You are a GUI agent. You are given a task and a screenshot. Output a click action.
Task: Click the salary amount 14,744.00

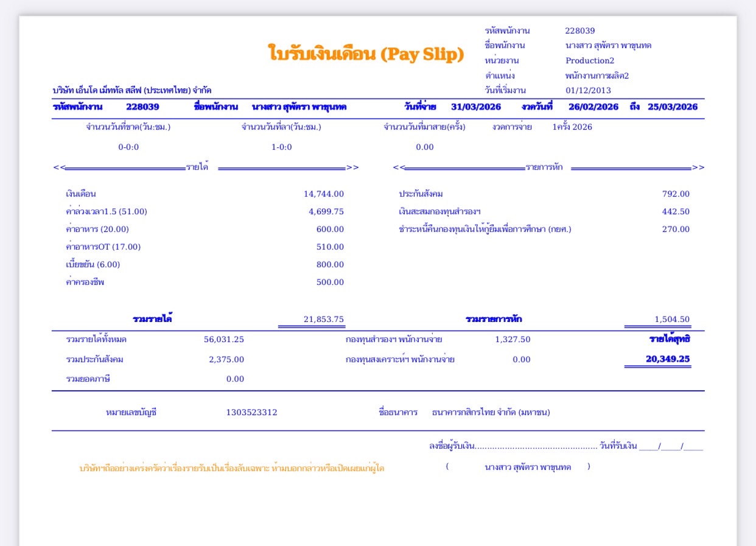pyautogui.click(x=323, y=194)
